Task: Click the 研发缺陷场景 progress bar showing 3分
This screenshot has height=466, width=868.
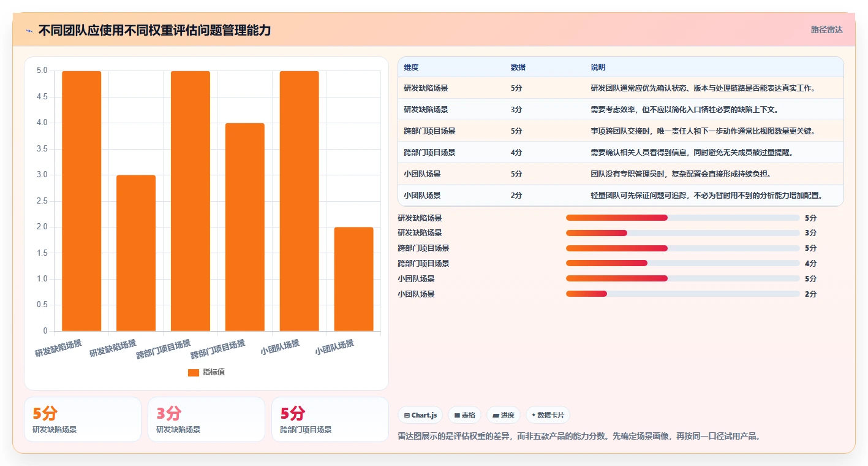Action: point(683,233)
